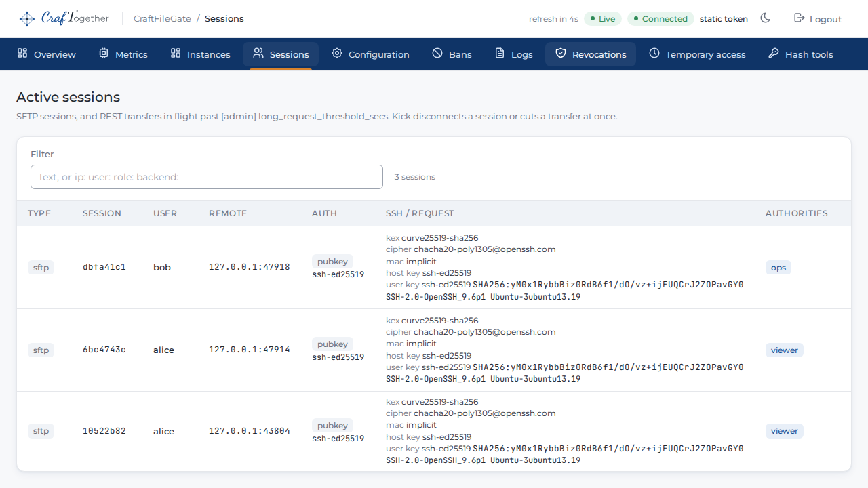Open the Overview tab

[46, 54]
